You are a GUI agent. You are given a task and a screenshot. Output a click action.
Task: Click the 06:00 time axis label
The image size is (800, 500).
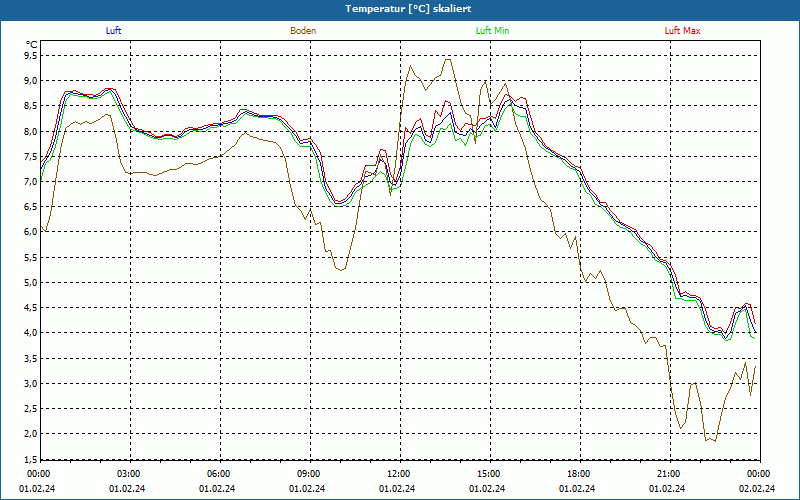(x=220, y=474)
